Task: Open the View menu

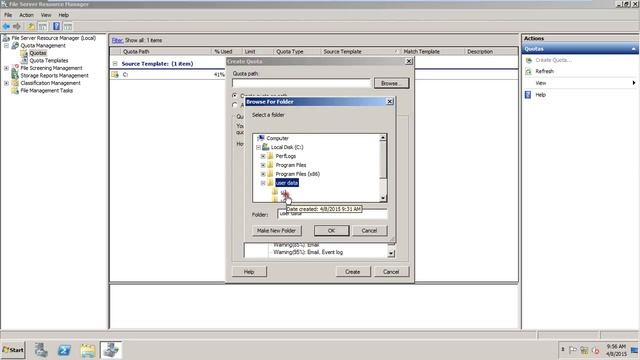Action: coord(46,15)
